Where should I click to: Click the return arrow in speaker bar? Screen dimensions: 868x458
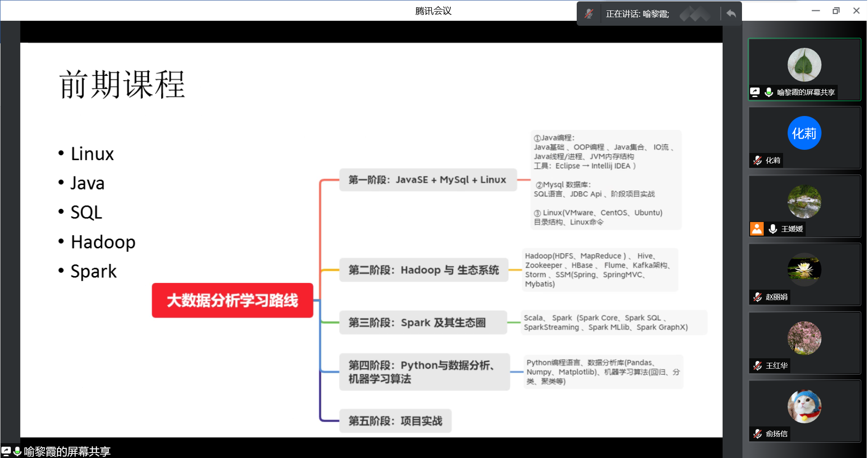click(x=731, y=14)
